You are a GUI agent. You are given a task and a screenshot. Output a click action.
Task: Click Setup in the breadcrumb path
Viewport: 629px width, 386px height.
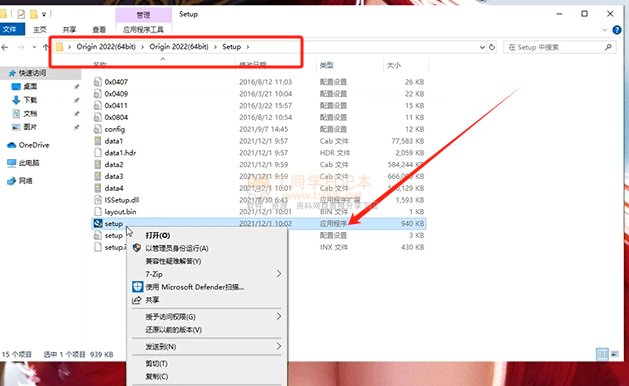[232, 47]
